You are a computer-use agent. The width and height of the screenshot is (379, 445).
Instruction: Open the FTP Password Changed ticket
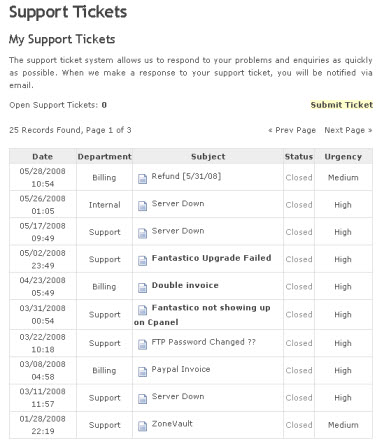click(x=204, y=342)
